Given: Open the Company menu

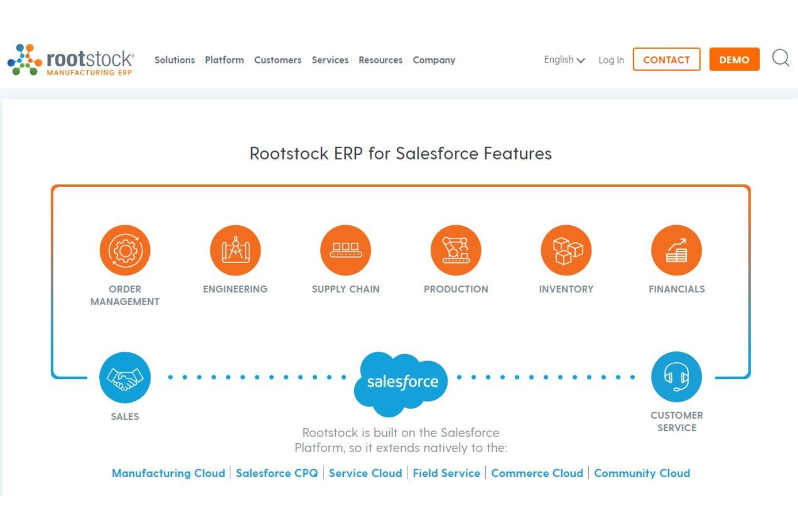Looking at the screenshot, I should (434, 60).
